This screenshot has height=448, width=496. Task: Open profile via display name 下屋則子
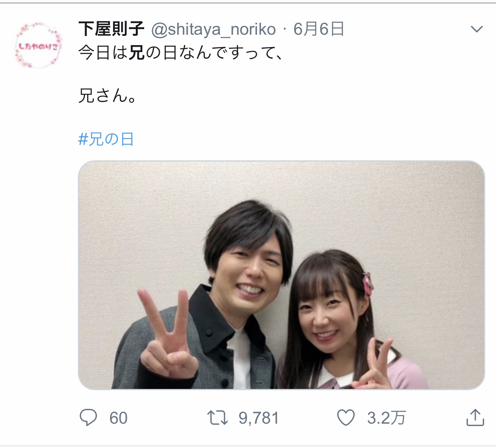pyautogui.click(x=111, y=29)
